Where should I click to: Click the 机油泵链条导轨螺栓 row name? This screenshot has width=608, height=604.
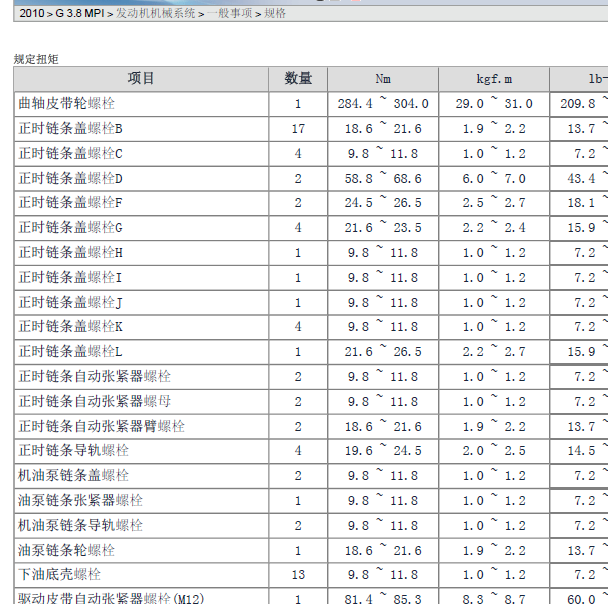80,526
